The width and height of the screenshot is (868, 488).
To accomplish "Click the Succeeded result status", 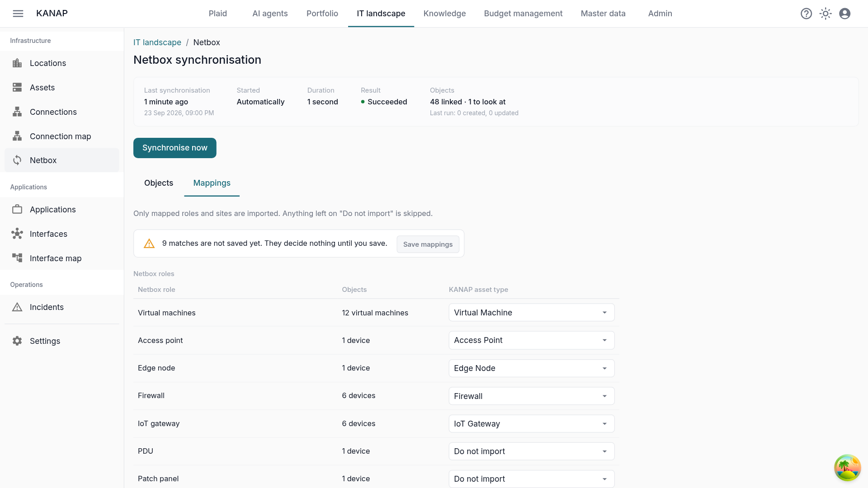I will 384,102.
